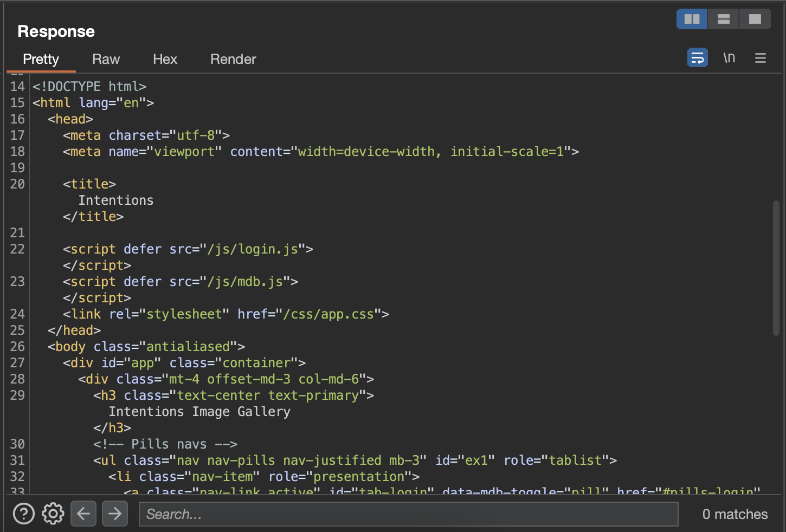This screenshot has height=532, width=786.
Task: Go to next search match arrow
Action: pos(115,514)
